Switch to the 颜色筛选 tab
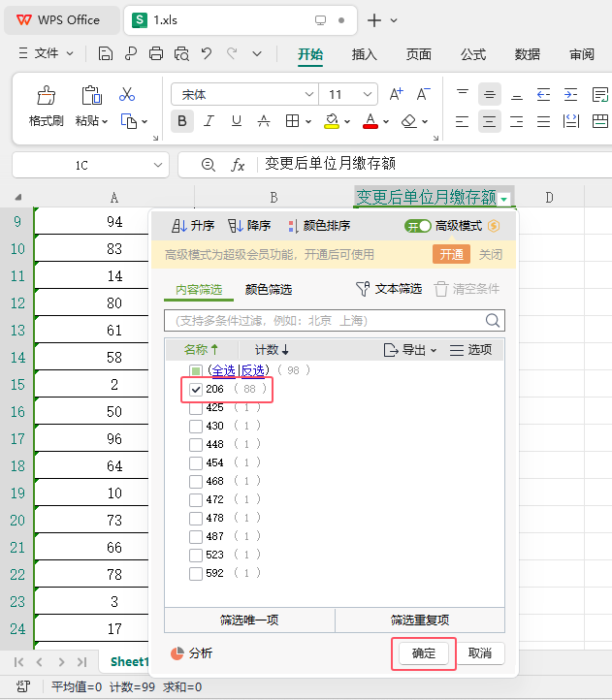This screenshot has height=700, width=612. click(269, 290)
